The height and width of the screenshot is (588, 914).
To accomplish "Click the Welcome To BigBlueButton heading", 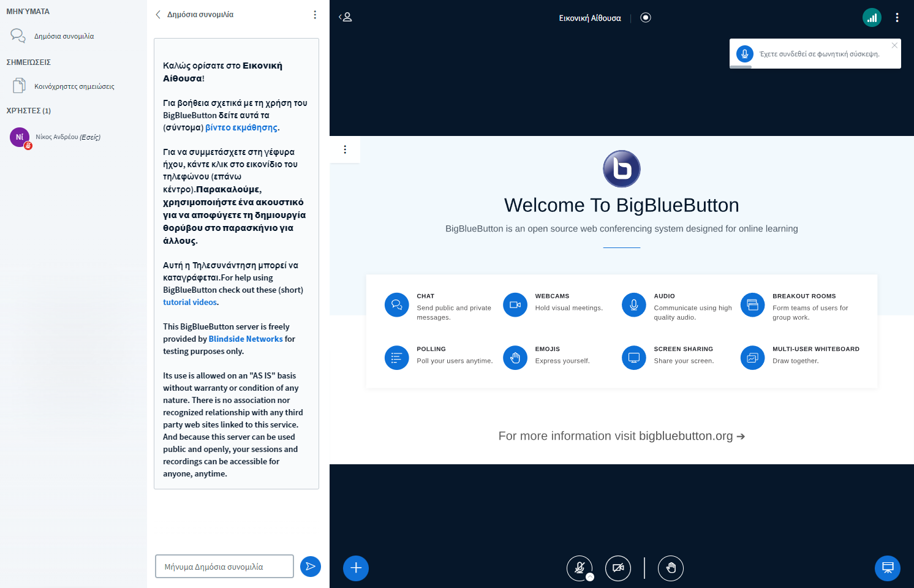I will pyautogui.click(x=622, y=205).
